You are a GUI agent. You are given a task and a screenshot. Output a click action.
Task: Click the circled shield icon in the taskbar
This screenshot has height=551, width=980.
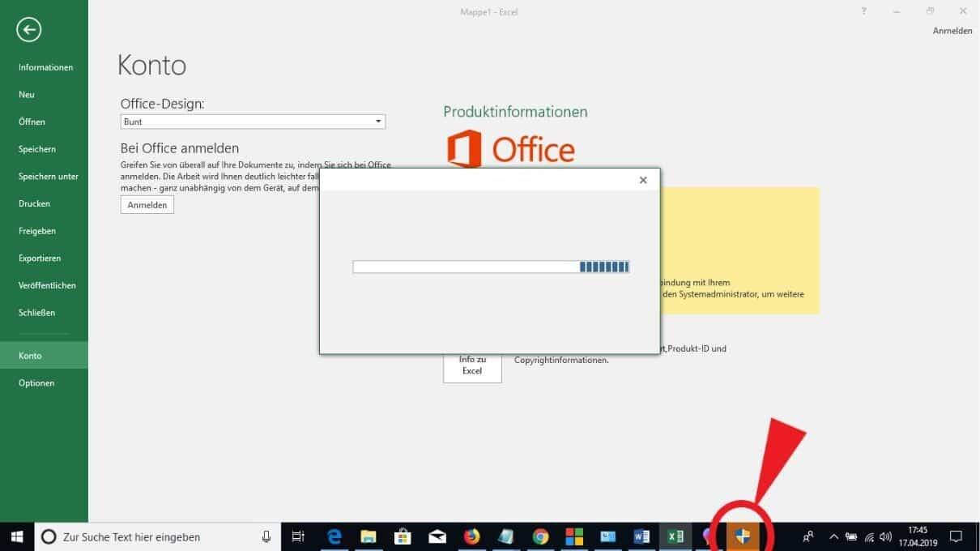pos(743,536)
